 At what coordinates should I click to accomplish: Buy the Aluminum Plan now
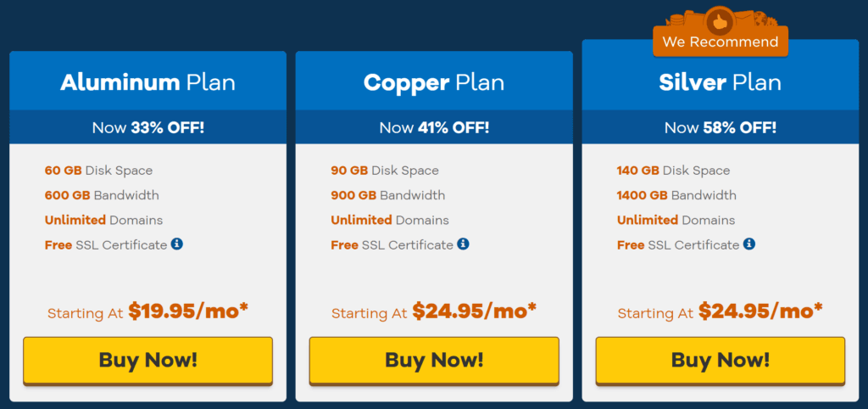[x=147, y=361]
